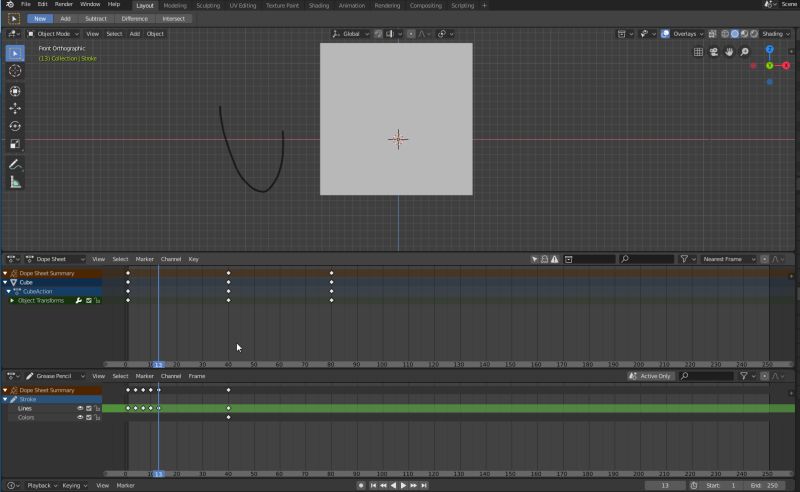Image resolution: width=800 pixels, height=492 pixels.
Task: Open the Shading options dropdown
Action: tap(776, 34)
